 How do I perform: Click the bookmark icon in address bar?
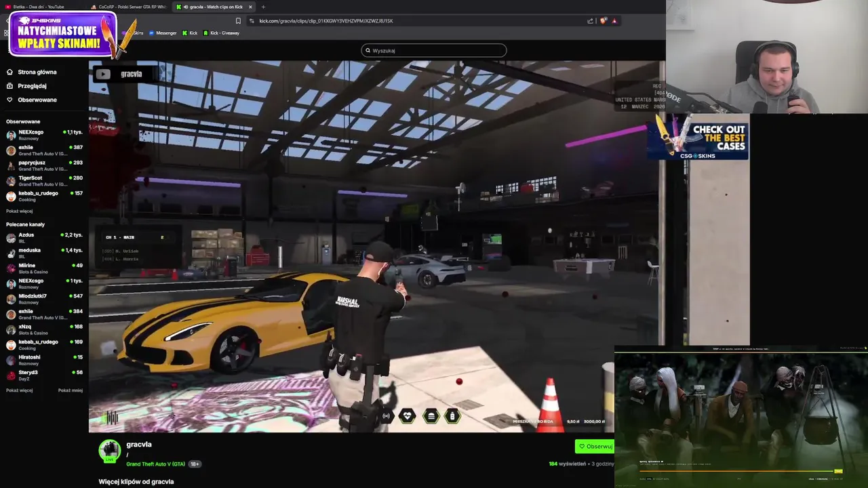click(238, 20)
